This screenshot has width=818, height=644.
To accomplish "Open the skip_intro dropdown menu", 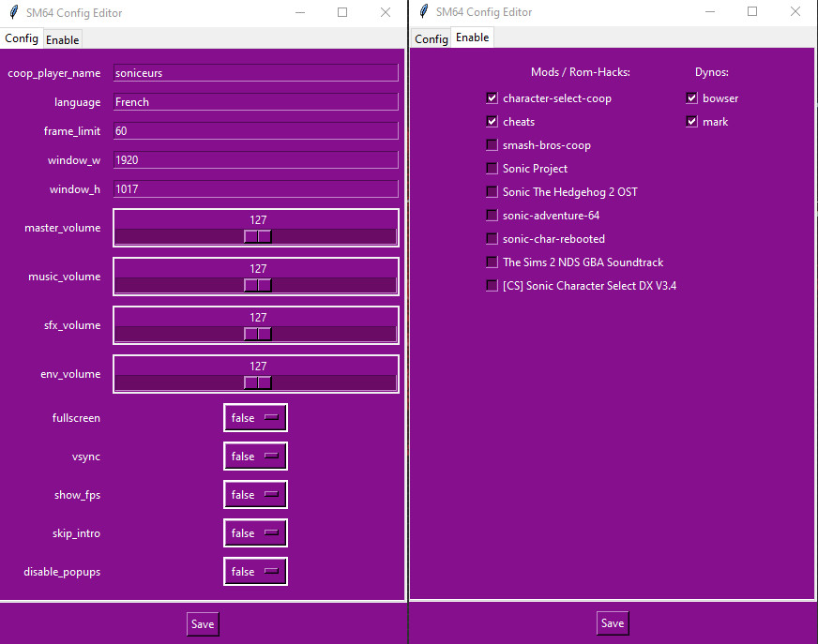I will (255, 533).
